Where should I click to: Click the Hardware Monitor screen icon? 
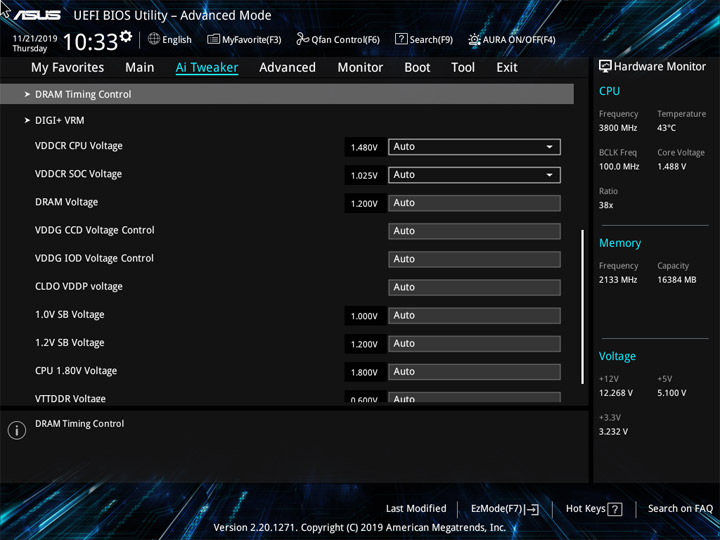[x=605, y=66]
